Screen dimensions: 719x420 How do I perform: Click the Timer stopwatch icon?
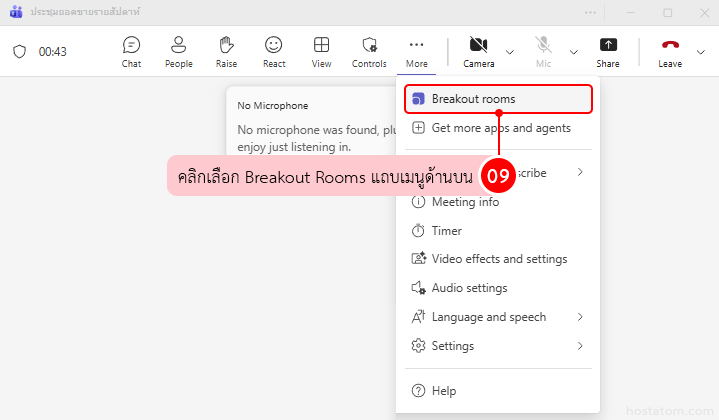[418, 230]
